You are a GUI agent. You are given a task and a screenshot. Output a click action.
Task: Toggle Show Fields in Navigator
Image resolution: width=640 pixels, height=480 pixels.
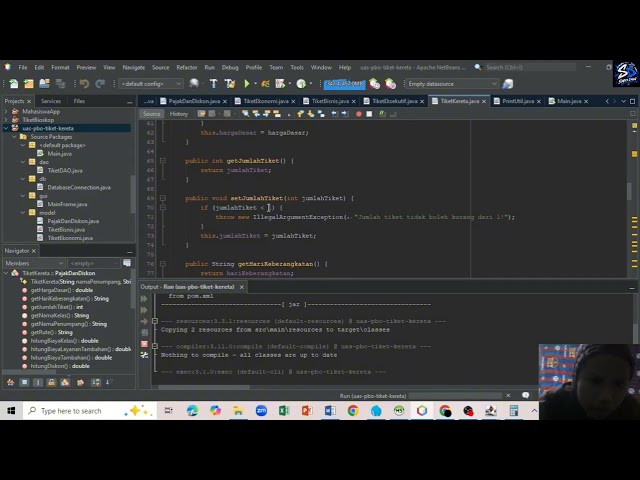click(x=24, y=382)
